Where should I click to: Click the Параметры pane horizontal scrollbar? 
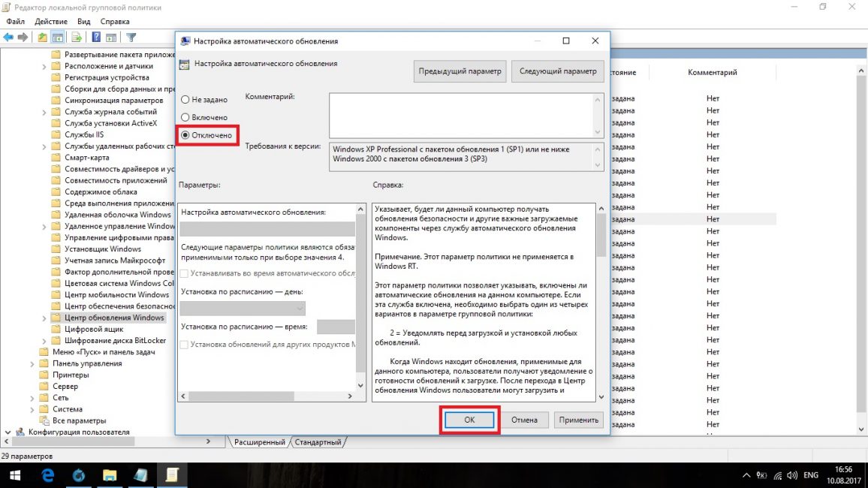[x=267, y=396]
